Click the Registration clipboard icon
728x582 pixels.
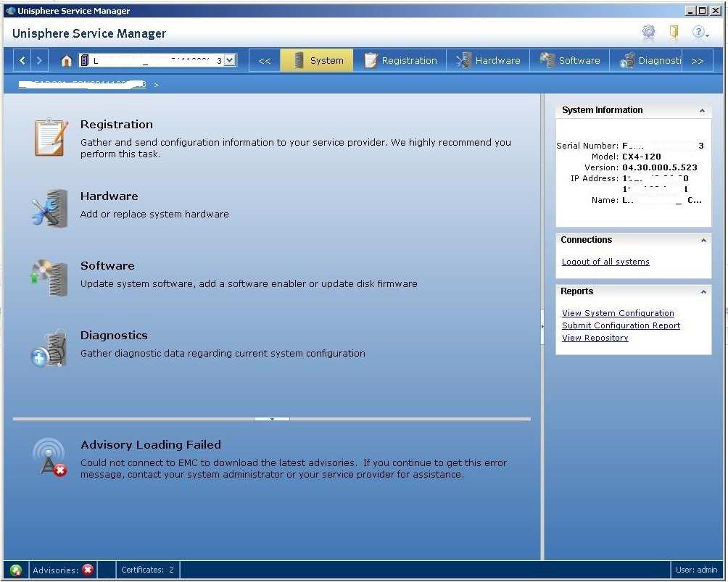51,137
